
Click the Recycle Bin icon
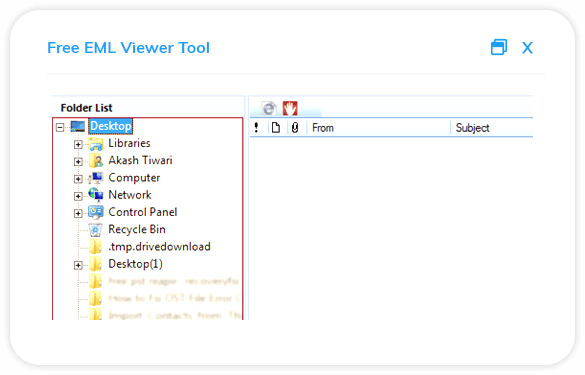click(x=96, y=229)
